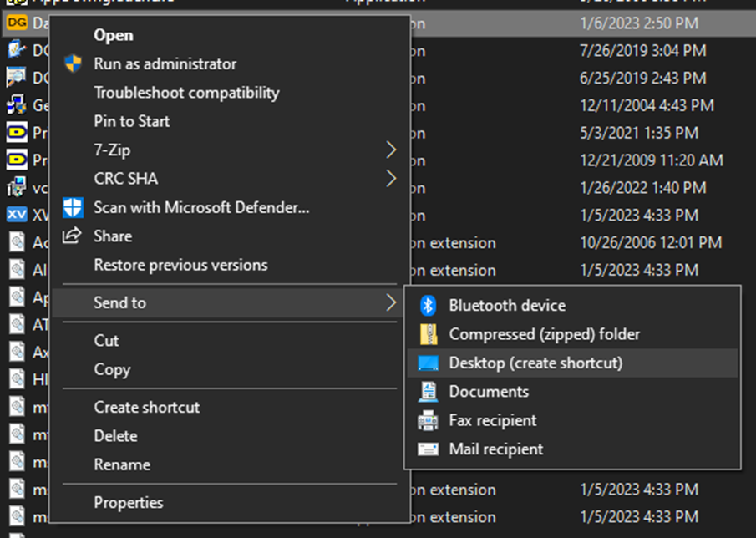
Task: Select Pin to Start
Action: pyautogui.click(x=132, y=121)
